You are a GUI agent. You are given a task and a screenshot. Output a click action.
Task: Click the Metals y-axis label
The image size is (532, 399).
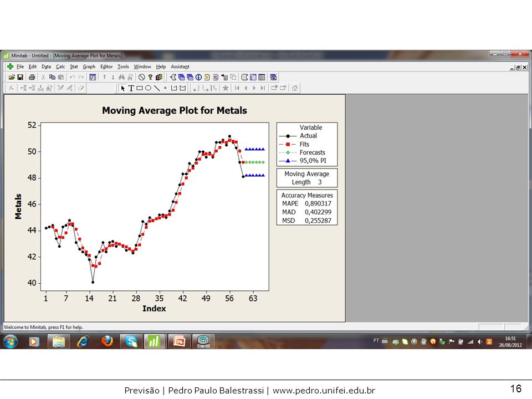(x=18, y=206)
